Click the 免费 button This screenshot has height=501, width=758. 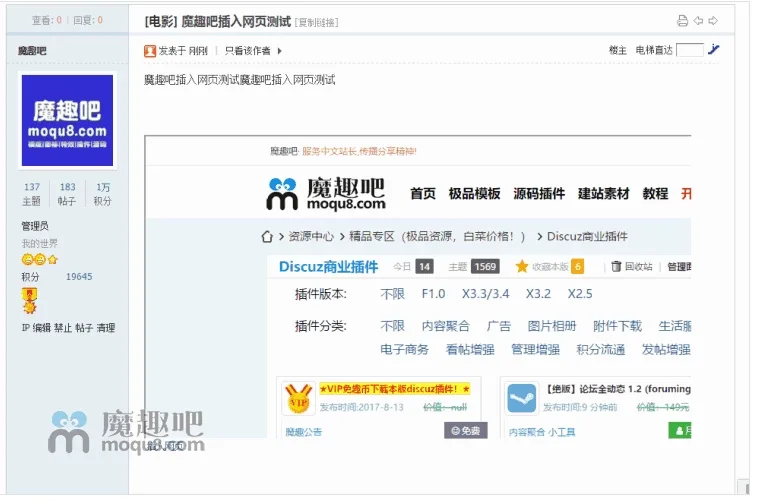pyautogui.click(x=466, y=430)
